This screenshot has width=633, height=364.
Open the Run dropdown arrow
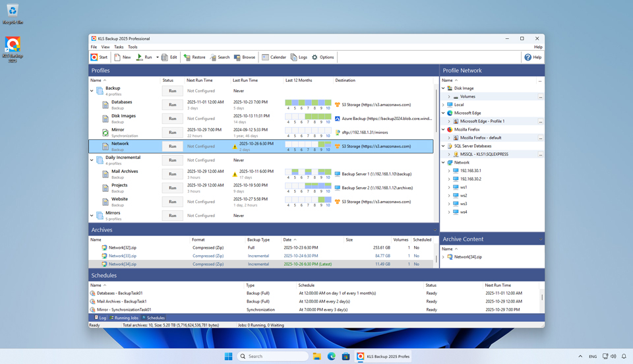click(x=158, y=57)
